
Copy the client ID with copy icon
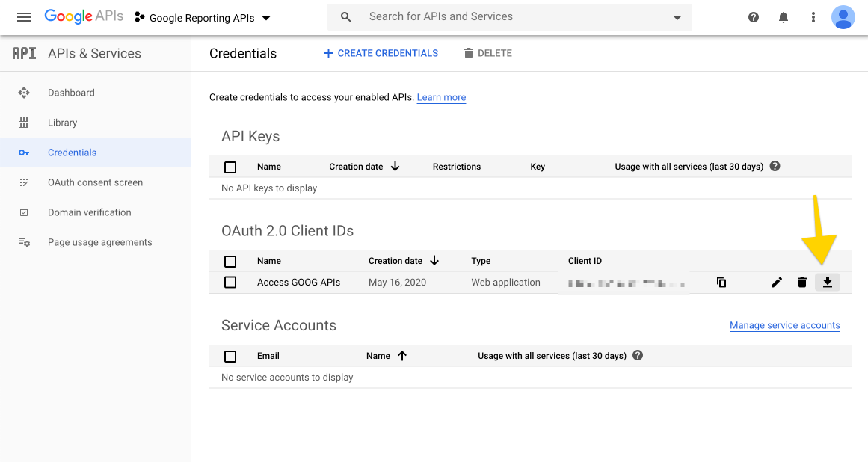click(x=721, y=282)
